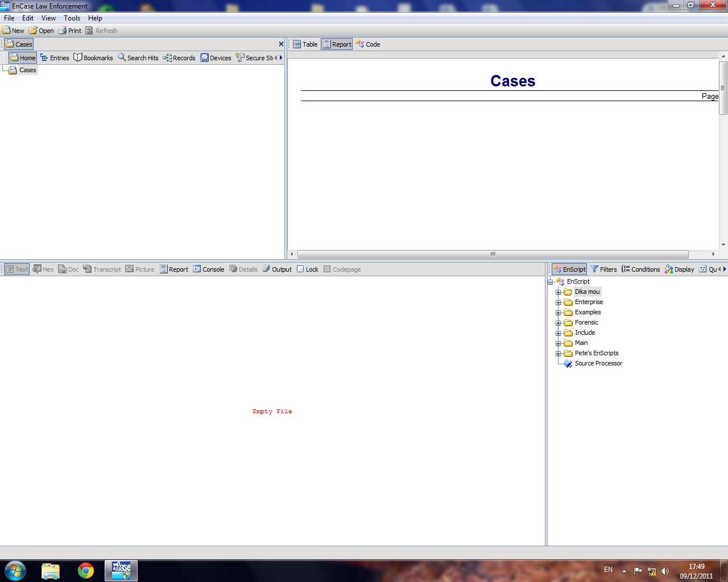Expand the Forensic folder
728x582 pixels.
pos(559,323)
